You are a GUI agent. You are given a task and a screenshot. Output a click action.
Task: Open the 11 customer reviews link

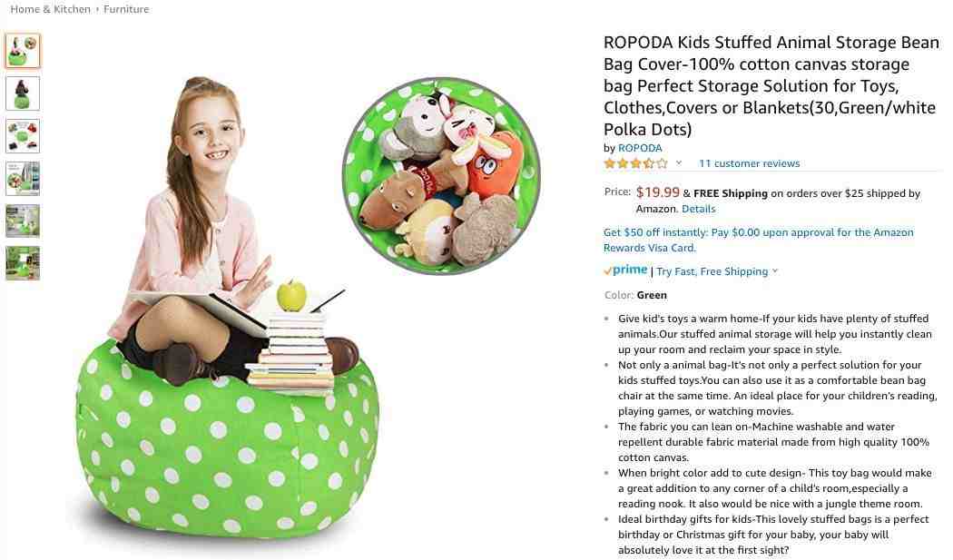(749, 163)
